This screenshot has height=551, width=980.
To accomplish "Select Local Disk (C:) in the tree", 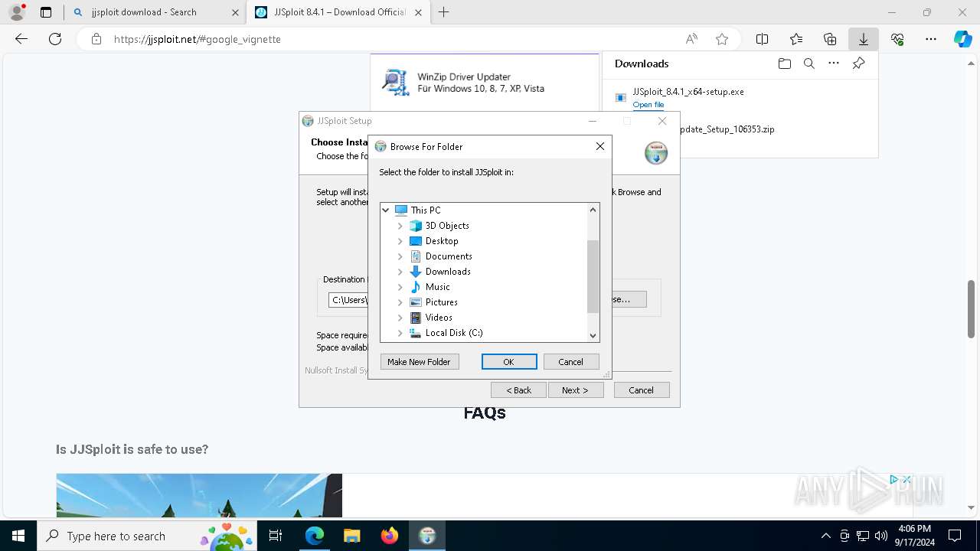I will click(x=454, y=333).
